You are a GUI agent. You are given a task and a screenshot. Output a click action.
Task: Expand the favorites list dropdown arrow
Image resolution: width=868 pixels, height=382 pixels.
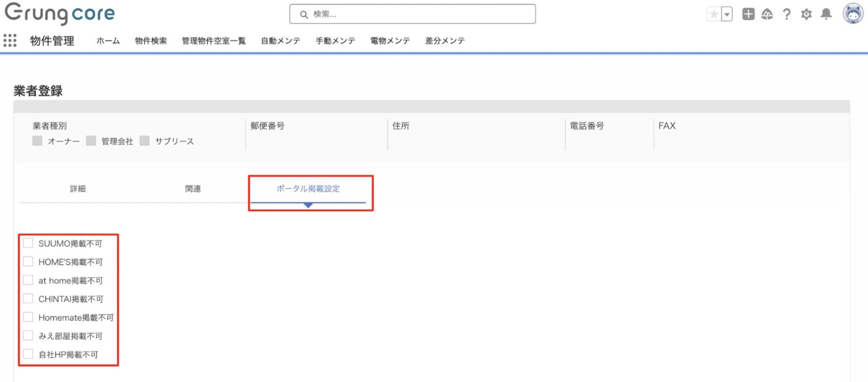727,14
